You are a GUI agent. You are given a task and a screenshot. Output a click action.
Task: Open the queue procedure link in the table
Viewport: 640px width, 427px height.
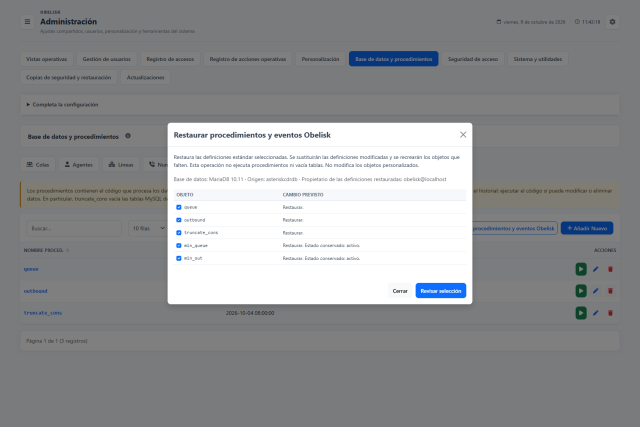pos(31,269)
